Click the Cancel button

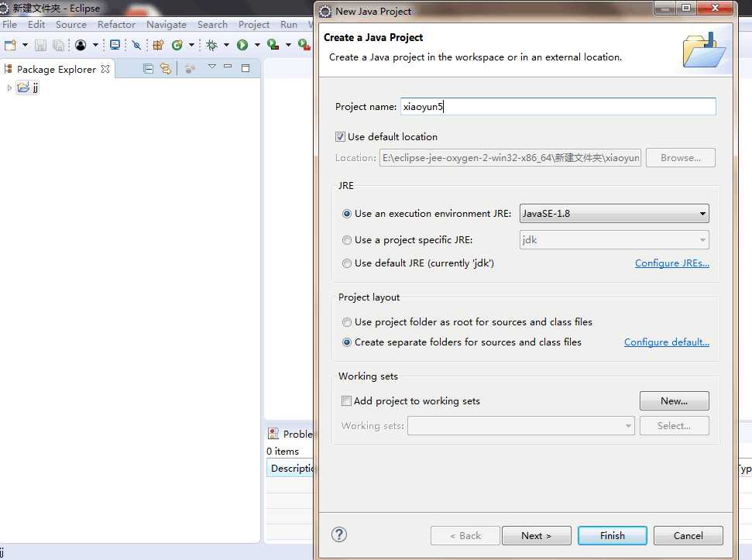[x=688, y=535]
